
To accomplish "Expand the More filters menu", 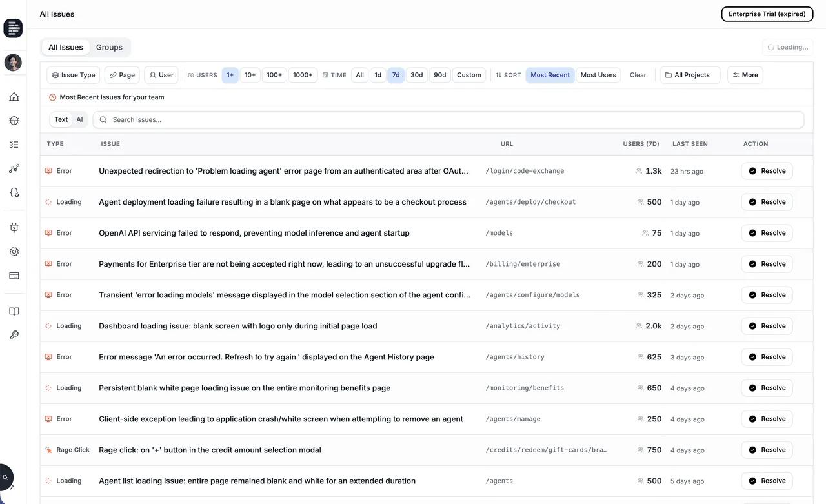I will [x=745, y=75].
